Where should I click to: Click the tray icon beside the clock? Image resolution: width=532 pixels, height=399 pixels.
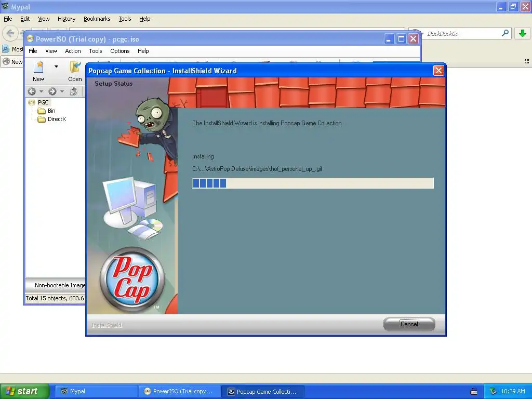[x=494, y=391]
